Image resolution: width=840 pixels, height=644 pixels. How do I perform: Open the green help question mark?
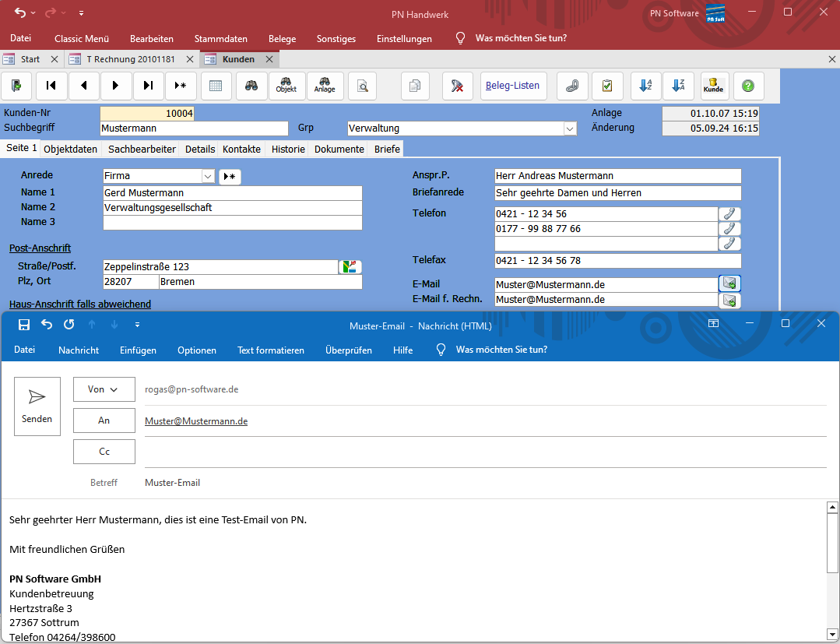click(x=748, y=86)
